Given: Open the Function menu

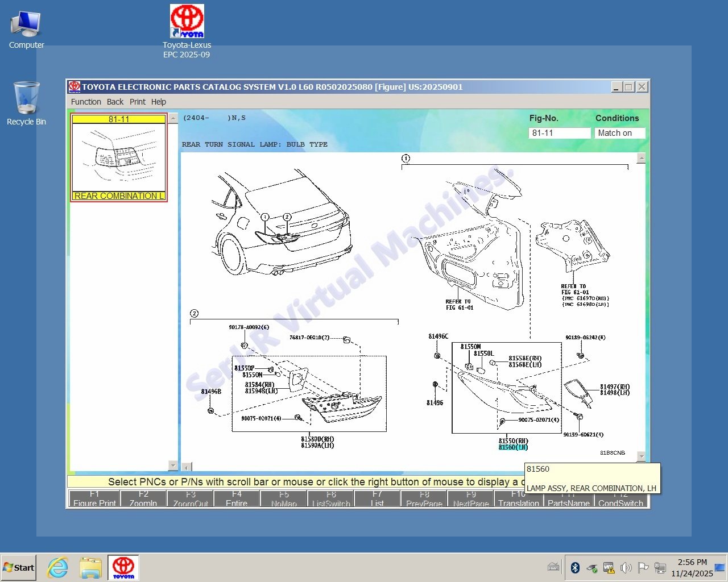Looking at the screenshot, I should [x=86, y=102].
